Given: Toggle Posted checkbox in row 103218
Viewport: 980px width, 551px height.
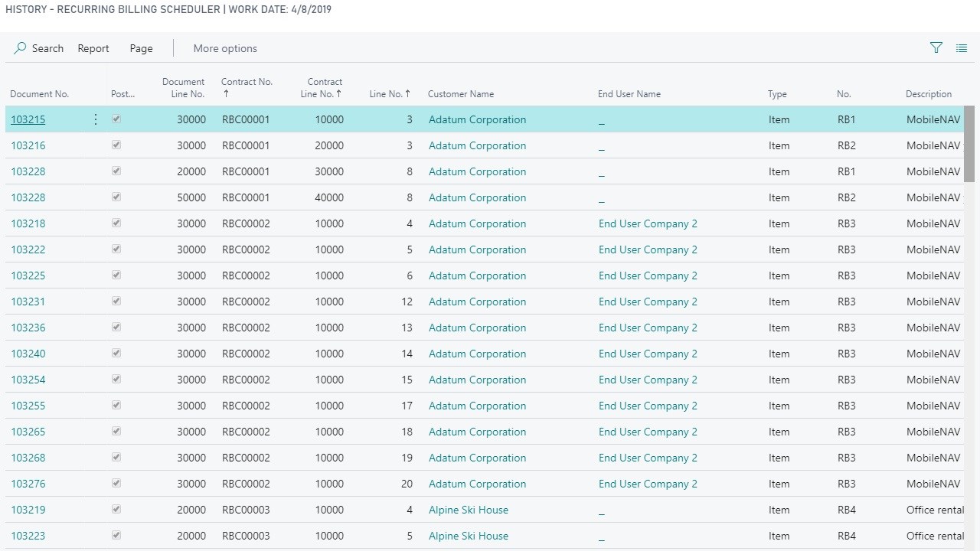Looking at the screenshot, I should click(x=116, y=223).
